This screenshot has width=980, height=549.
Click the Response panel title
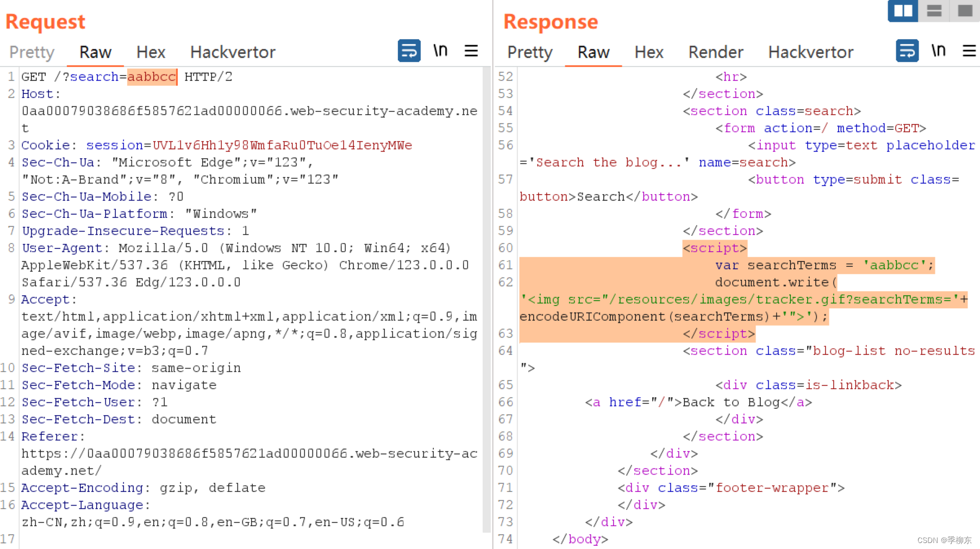tap(551, 22)
